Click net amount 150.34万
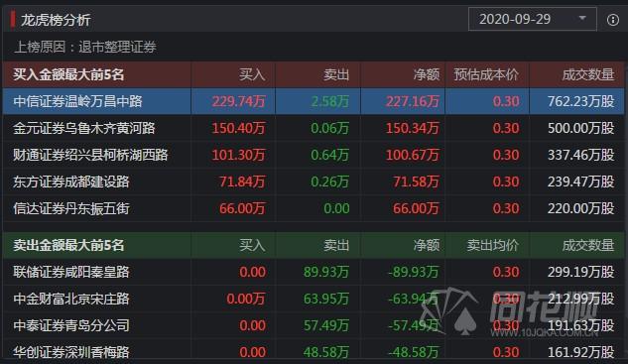Image resolution: width=628 pixels, height=364 pixels. coord(413,128)
